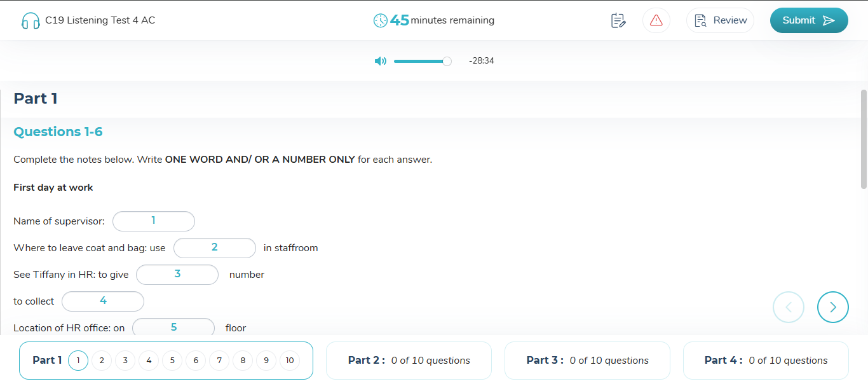Open the notes notepad icon
The height and width of the screenshot is (386, 868).
coord(618,20)
